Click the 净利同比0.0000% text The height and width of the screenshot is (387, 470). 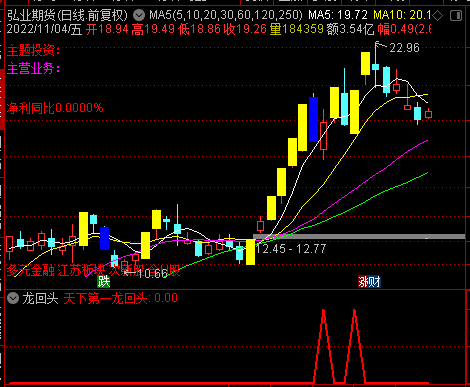[x=55, y=108]
